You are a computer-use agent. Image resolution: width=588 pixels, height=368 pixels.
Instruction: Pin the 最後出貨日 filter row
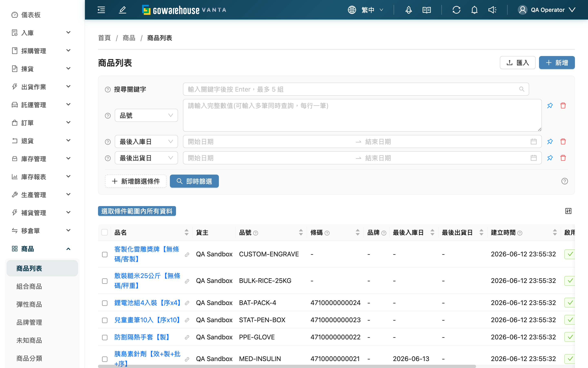[x=550, y=158]
